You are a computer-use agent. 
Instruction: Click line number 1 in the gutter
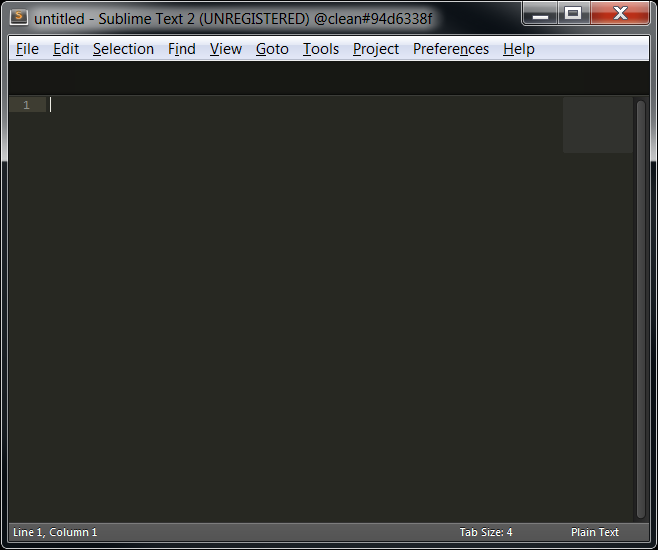coord(27,105)
